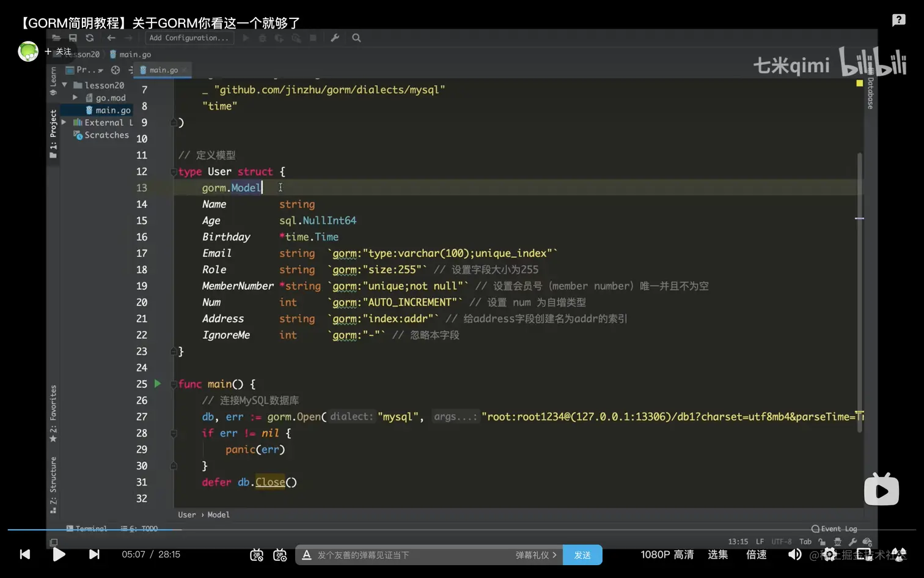Open the 1080P 高清 quality menu

pos(667,555)
